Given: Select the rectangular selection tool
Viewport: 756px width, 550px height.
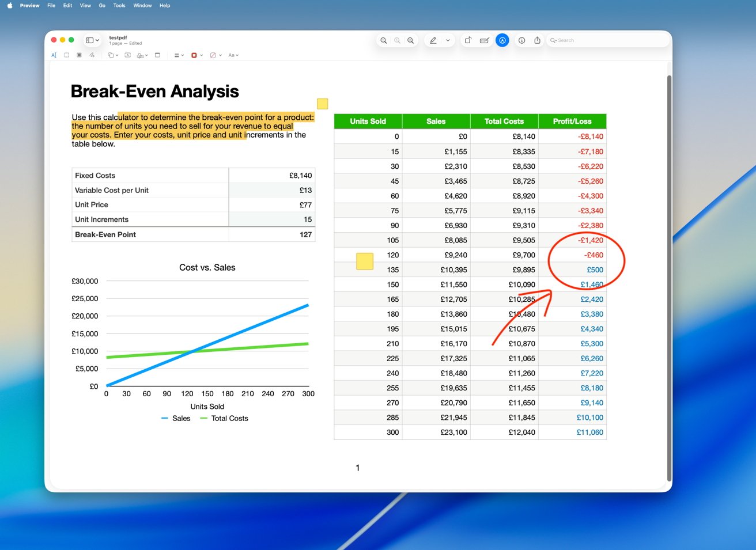Looking at the screenshot, I should click(x=67, y=55).
